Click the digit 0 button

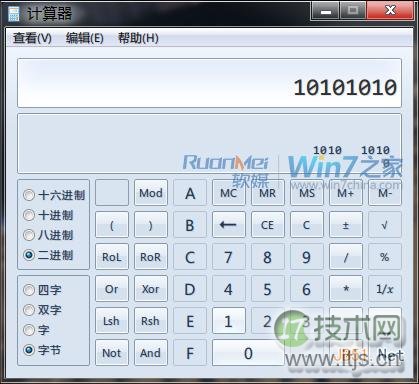(248, 353)
